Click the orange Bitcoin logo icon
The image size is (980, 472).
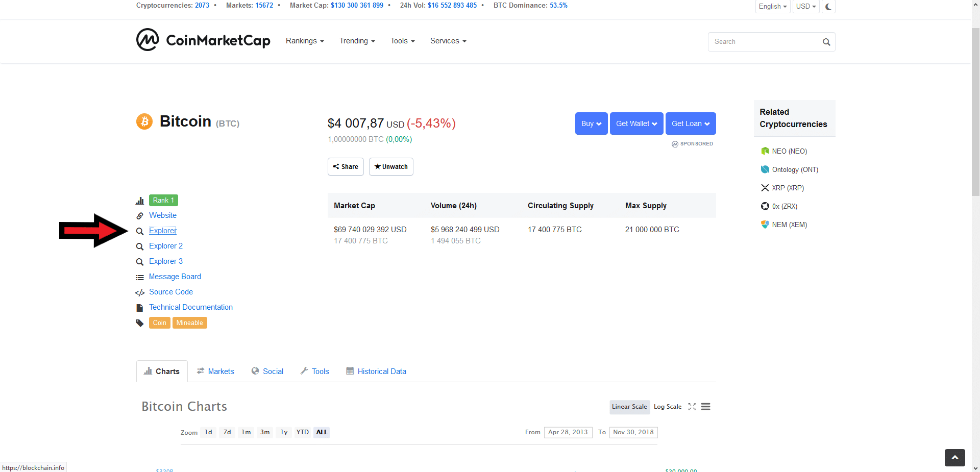pyautogui.click(x=144, y=121)
